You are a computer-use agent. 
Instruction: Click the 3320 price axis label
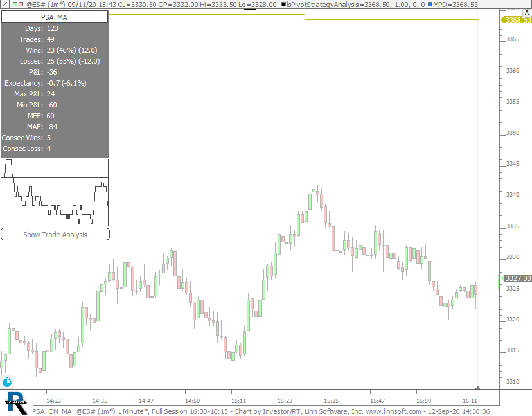[513, 319]
